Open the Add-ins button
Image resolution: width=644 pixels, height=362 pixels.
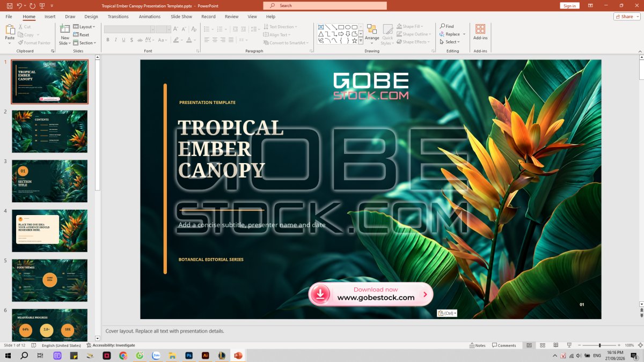coord(480,32)
